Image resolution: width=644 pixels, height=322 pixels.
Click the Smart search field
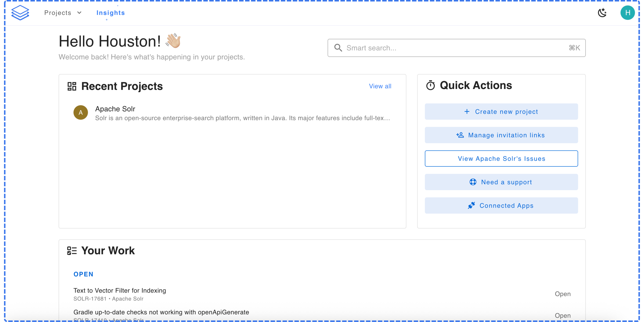457,48
